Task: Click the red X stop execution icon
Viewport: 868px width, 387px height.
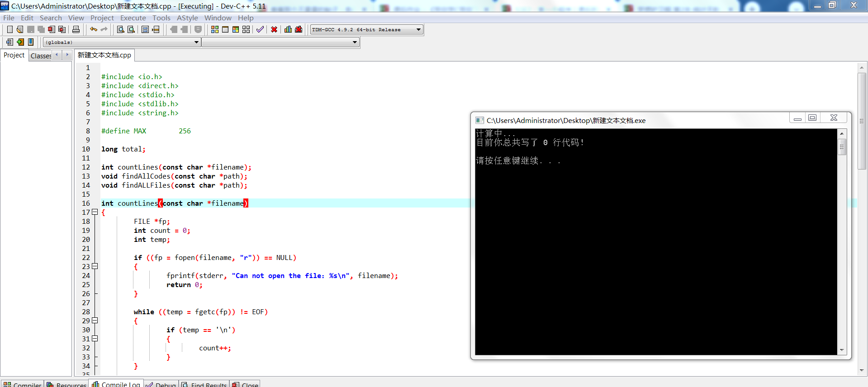Action: click(x=274, y=29)
